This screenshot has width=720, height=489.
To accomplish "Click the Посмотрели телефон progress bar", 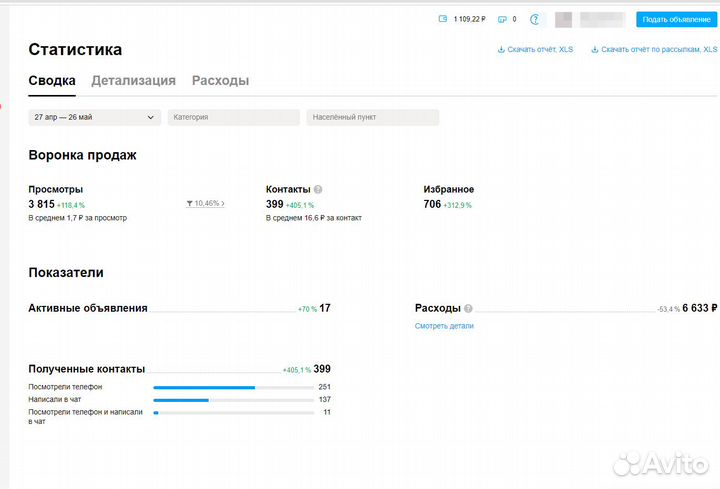I will tap(232, 387).
